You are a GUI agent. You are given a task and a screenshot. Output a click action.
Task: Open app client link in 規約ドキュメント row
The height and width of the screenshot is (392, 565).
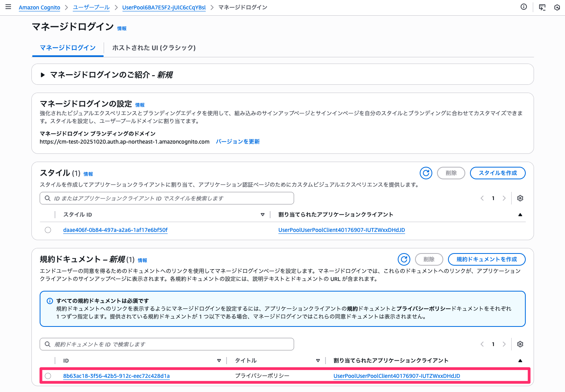(x=397, y=376)
